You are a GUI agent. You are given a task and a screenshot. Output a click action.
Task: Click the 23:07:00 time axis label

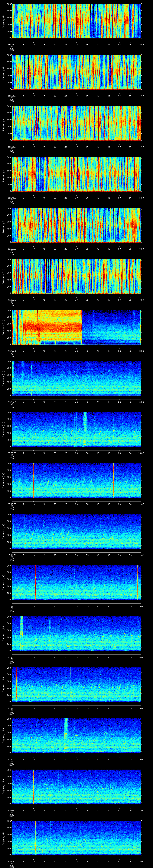[12, 351]
